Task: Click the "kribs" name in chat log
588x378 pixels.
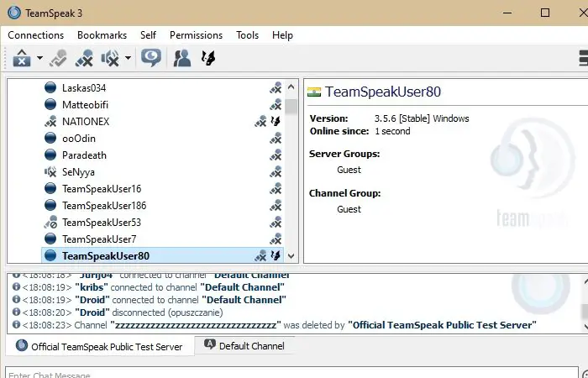Action: [92, 287]
